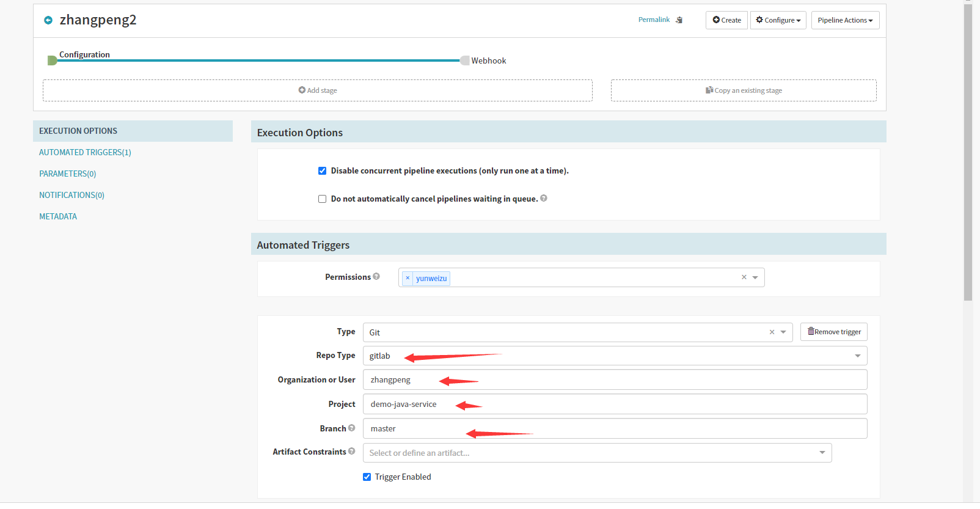This screenshot has width=980, height=509.
Task: Go to Parameters(0) section
Action: (68, 174)
